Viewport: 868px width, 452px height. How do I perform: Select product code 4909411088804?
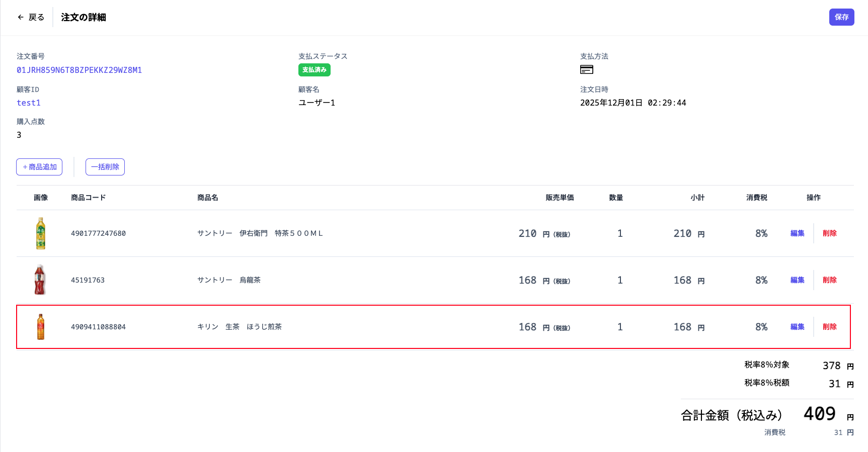pos(98,327)
